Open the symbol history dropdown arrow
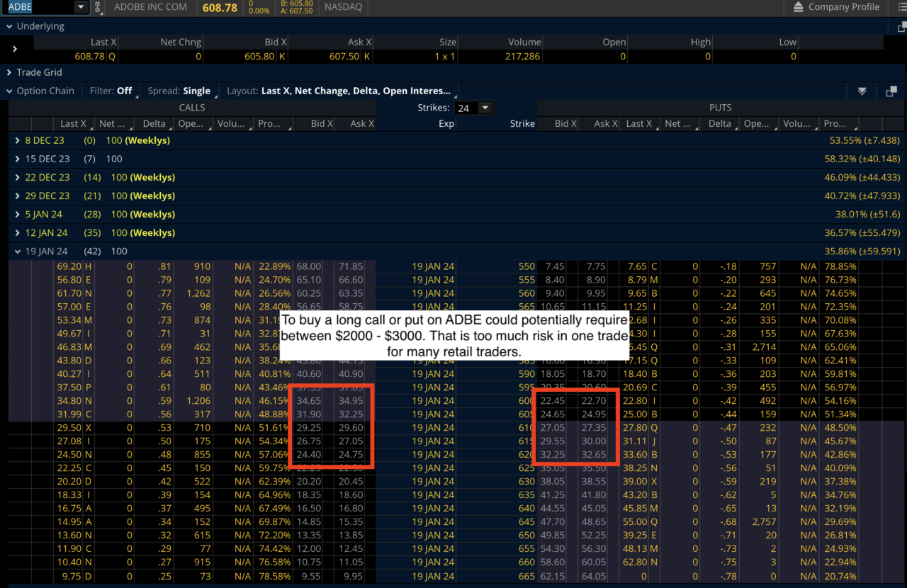 click(81, 7)
